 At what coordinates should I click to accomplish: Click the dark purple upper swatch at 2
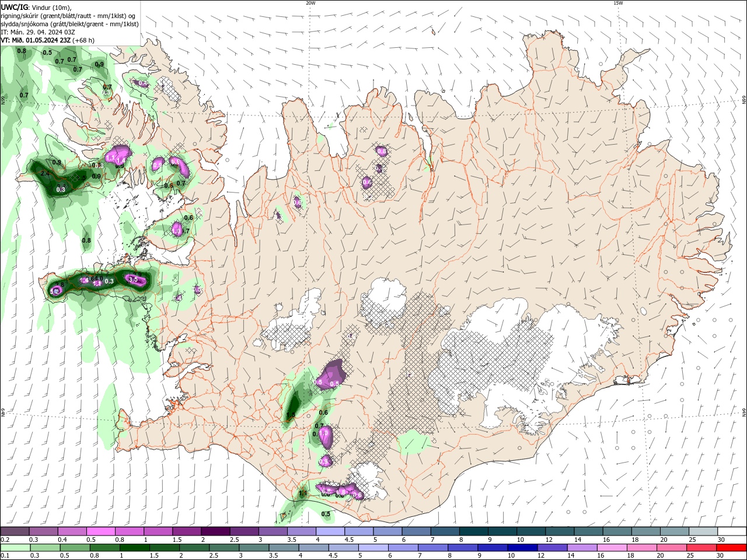point(215,531)
